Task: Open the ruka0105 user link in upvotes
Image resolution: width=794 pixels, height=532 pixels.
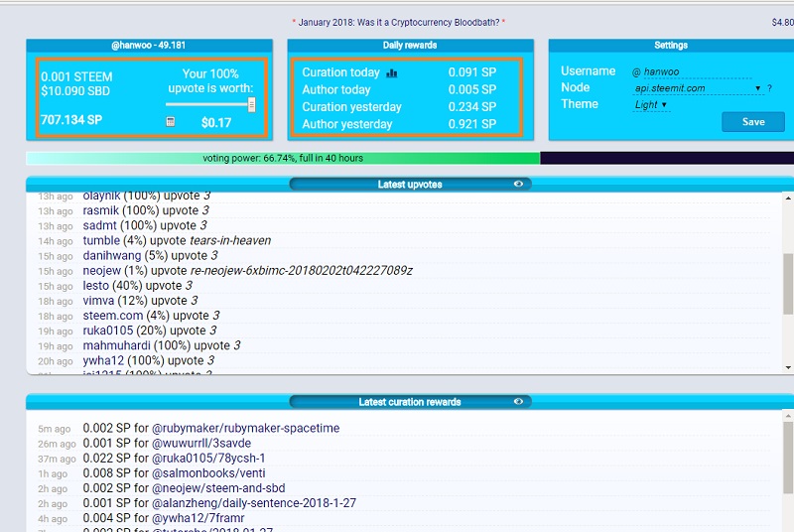Action: [108, 331]
